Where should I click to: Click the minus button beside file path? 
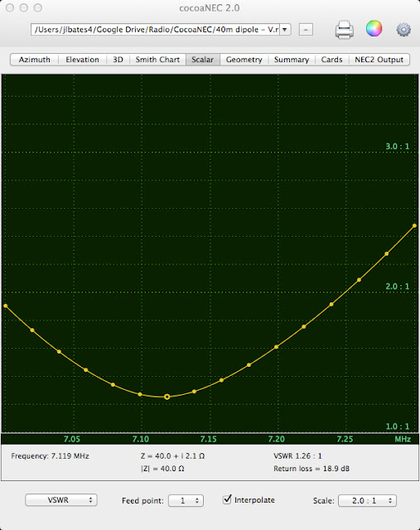pos(306,30)
